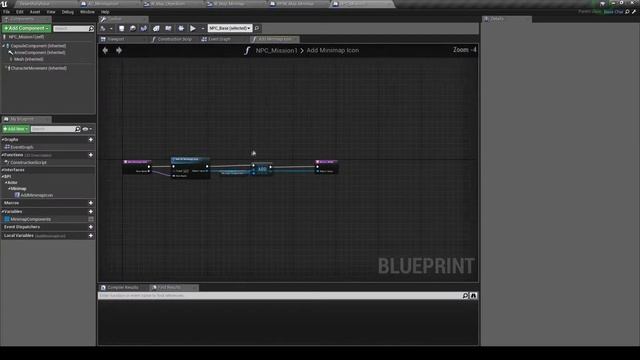Screen dimensions: 640x360
Task: Select the ADD node in the graph
Action: coord(262,169)
